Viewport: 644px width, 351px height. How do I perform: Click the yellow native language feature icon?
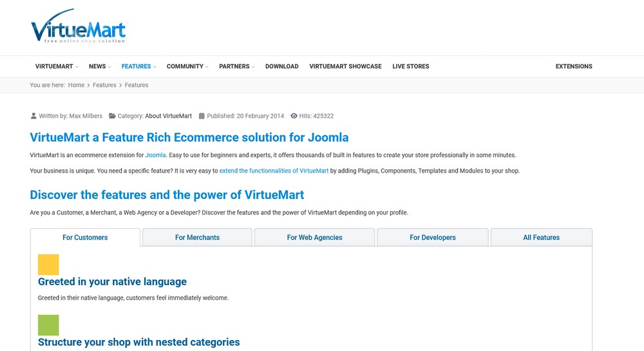point(48,265)
